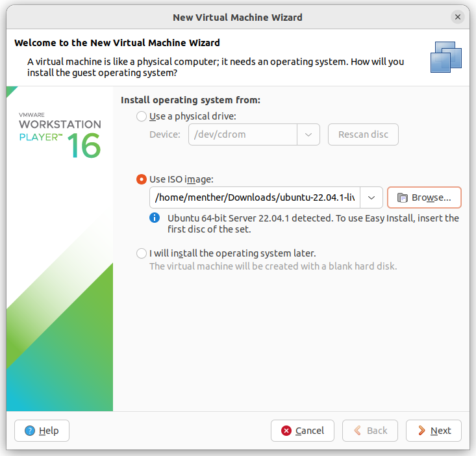Click the Back arrow icon
The image size is (476, 456).
pyautogui.click(x=358, y=431)
